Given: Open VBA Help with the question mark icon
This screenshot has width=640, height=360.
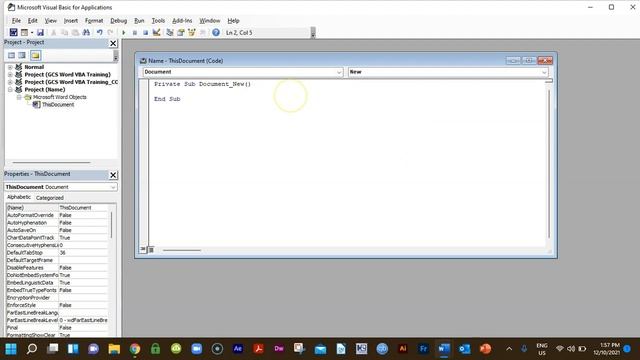Looking at the screenshot, I should tap(216, 32).
